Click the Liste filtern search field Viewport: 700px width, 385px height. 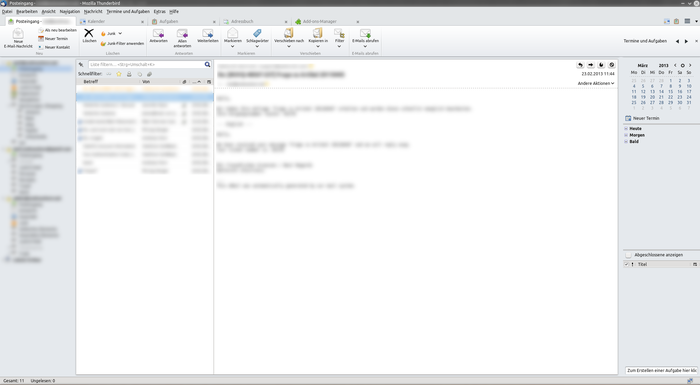pos(146,64)
